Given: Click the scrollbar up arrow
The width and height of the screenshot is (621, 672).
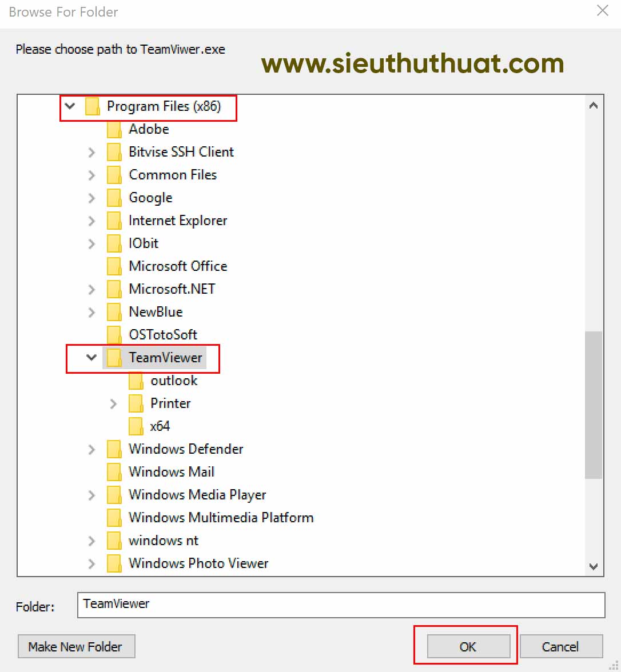Looking at the screenshot, I should click(594, 105).
